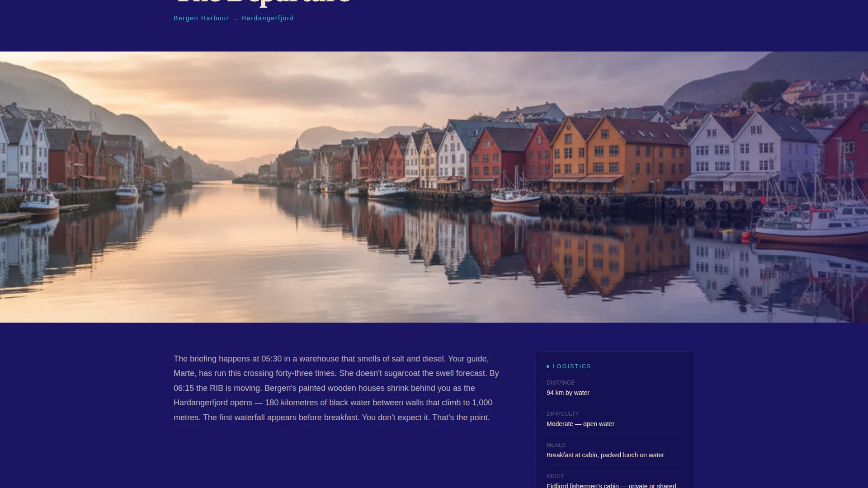Select the '94 km by water' value

tap(568, 393)
